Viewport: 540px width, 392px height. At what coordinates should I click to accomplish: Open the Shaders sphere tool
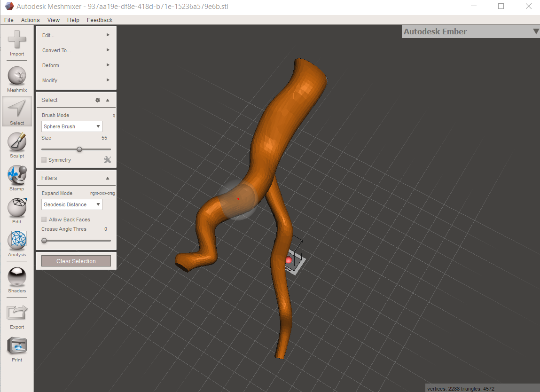pyautogui.click(x=17, y=276)
